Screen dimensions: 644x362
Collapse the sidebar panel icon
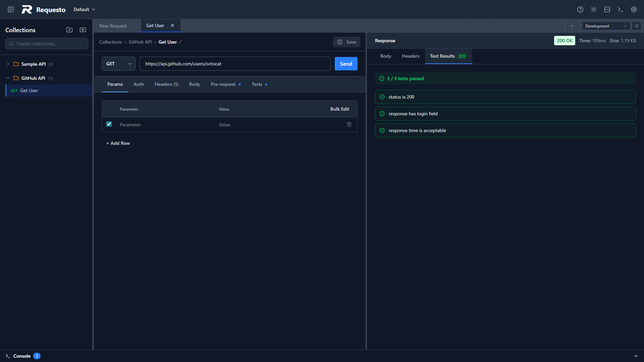11,9
